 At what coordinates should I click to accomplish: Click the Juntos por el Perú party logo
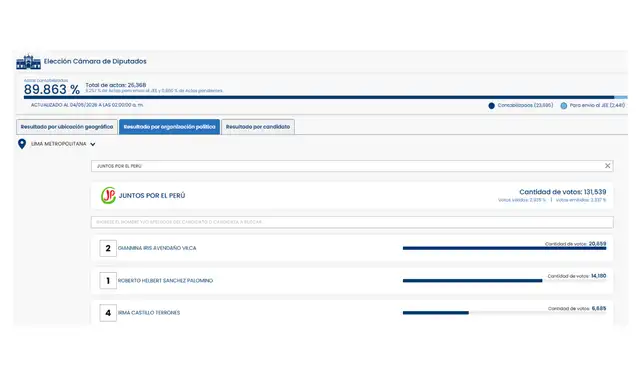pyautogui.click(x=108, y=196)
